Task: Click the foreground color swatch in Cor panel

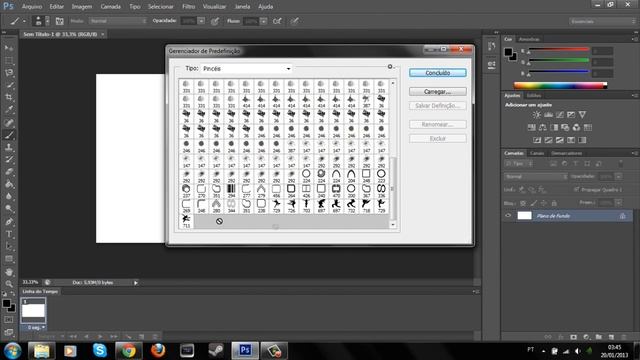Action: click(508, 52)
